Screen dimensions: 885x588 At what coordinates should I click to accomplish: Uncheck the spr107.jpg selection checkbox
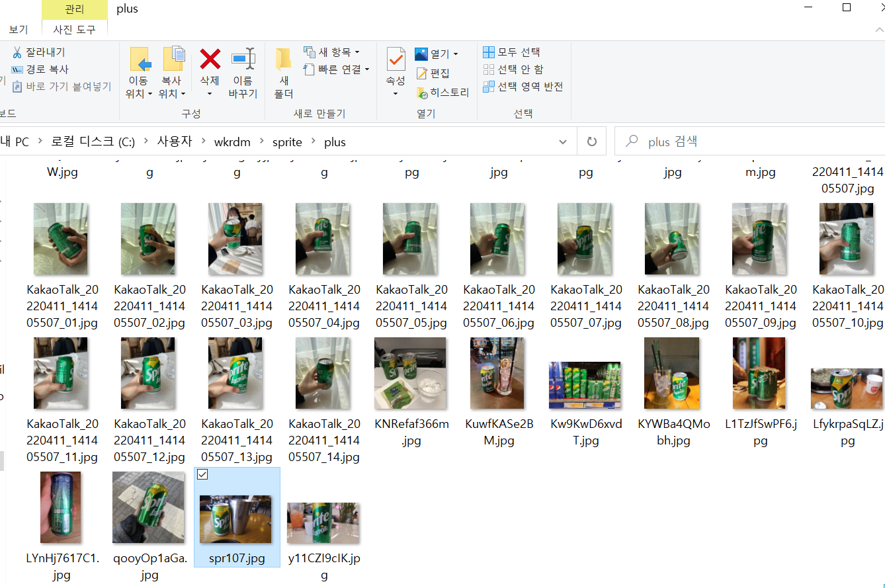(x=203, y=474)
